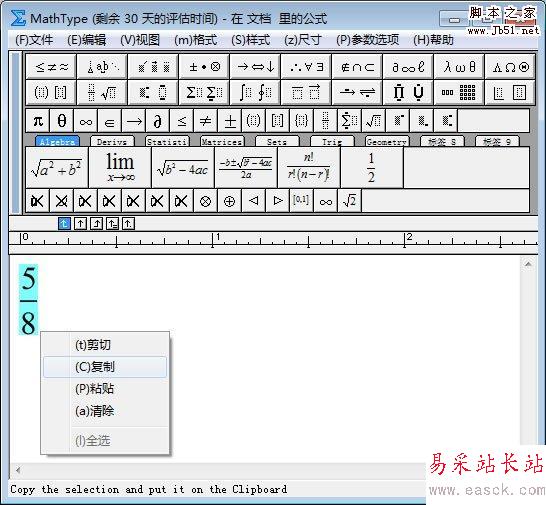This screenshot has height=505, width=546.
Task: Open the (V)视图 menu
Action: (x=140, y=40)
